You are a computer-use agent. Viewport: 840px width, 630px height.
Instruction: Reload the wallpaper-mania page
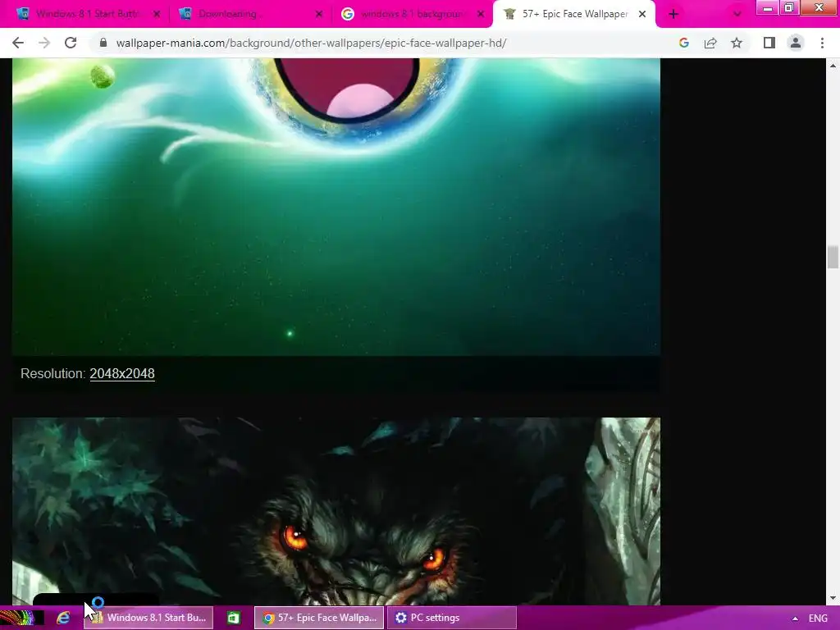coord(71,43)
